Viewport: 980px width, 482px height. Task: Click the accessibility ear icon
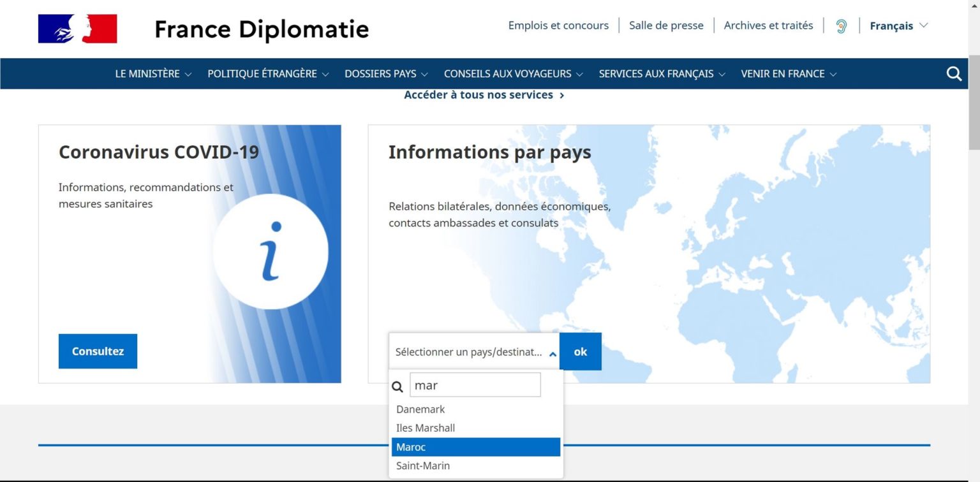click(x=842, y=26)
